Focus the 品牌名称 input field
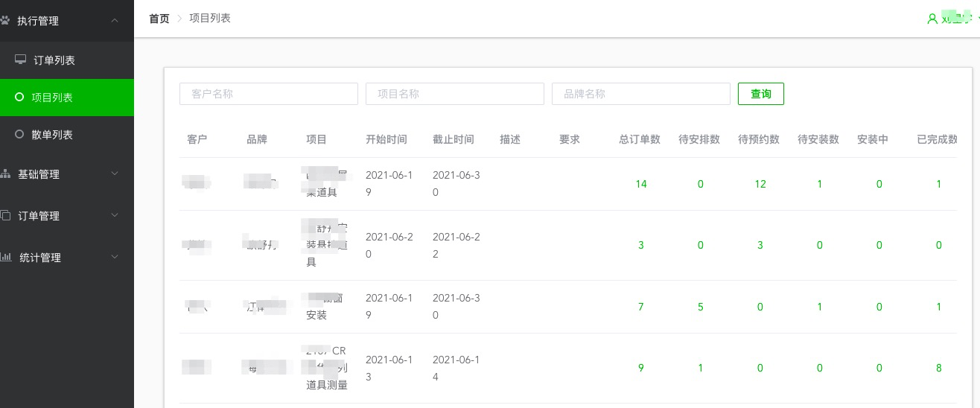Screen dimensions: 980x408 pyautogui.click(x=640, y=94)
